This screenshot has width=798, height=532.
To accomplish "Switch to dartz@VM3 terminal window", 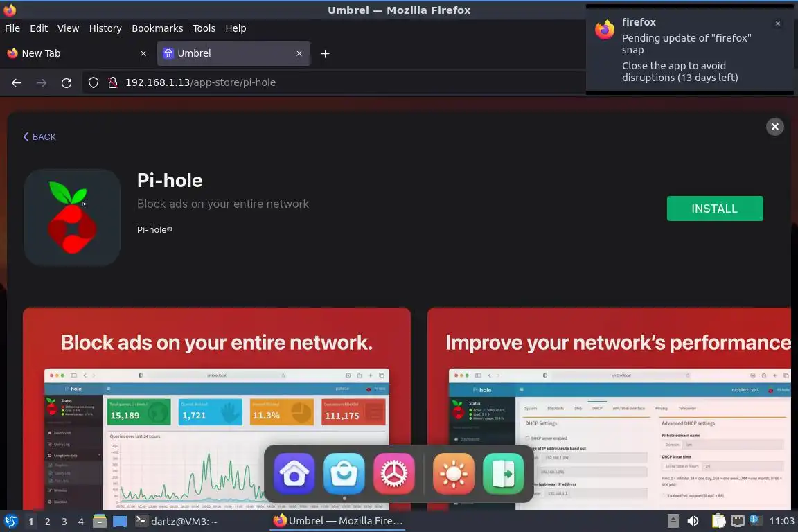I will click(x=177, y=522).
